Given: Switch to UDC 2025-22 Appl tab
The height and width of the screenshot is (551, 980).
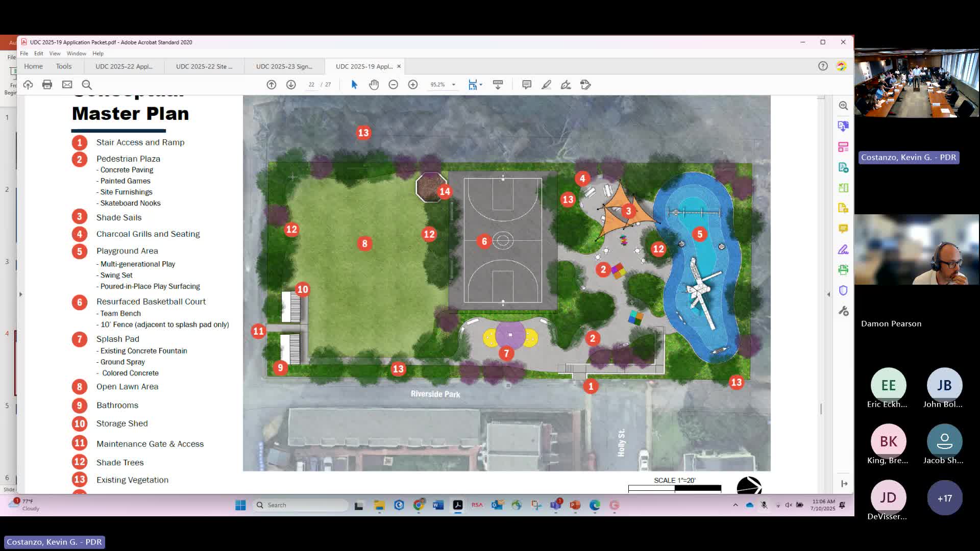Looking at the screenshot, I should (124, 66).
